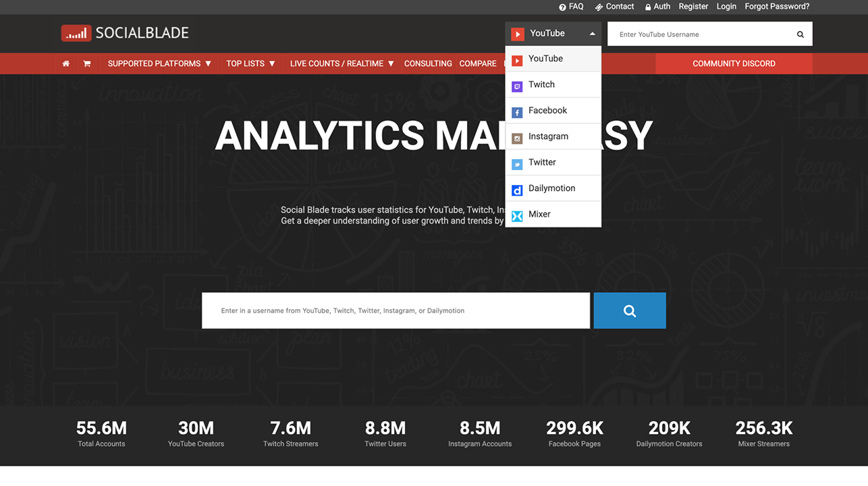
Task: Click the Twitch icon in the list
Action: pos(517,86)
